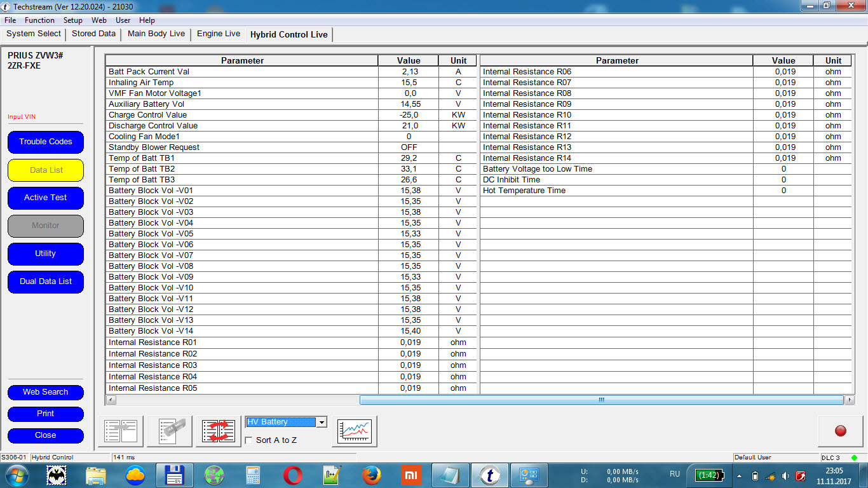This screenshot has width=868, height=488.
Task: Click the swap data lists icon with red arrows
Action: pos(219,431)
